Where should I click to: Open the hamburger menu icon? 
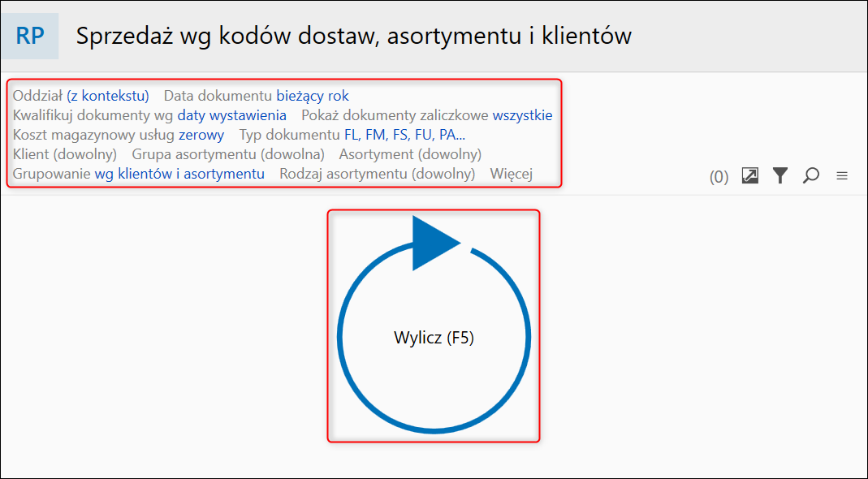click(x=842, y=177)
